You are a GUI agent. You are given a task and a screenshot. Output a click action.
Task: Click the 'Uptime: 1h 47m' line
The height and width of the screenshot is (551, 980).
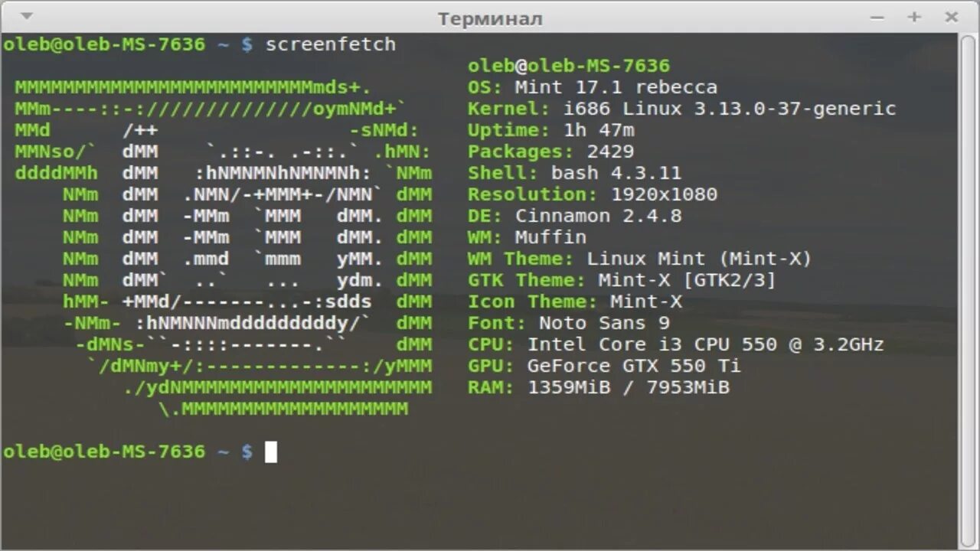tap(551, 130)
